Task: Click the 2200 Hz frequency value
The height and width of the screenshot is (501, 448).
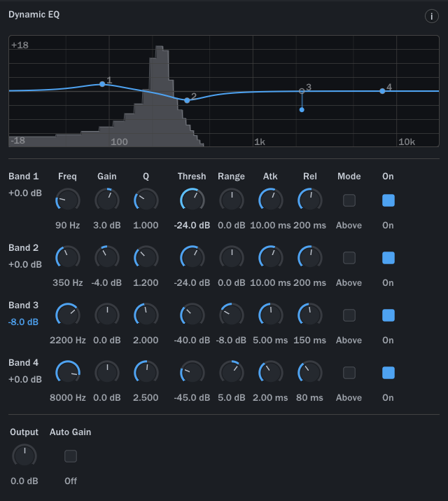Action: (x=68, y=341)
